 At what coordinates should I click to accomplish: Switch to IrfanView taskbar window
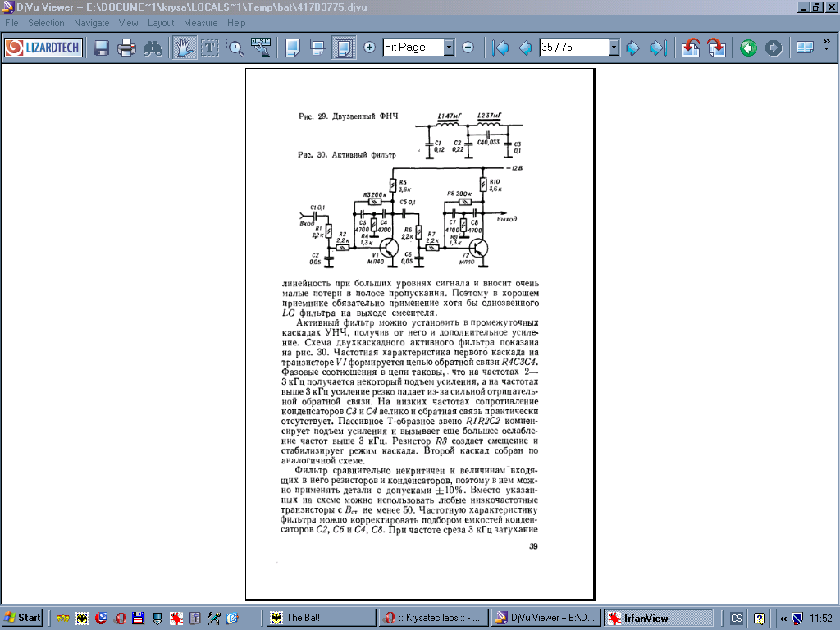pos(659,618)
